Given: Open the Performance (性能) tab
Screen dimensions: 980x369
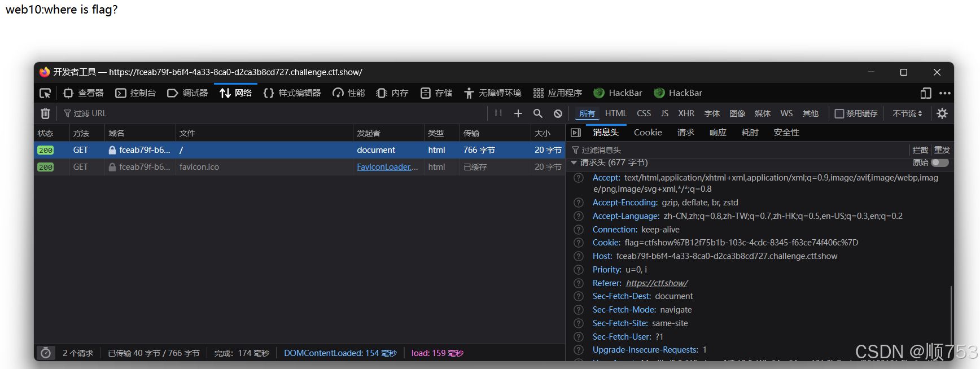Looking at the screenshot, I should [349, 93].
